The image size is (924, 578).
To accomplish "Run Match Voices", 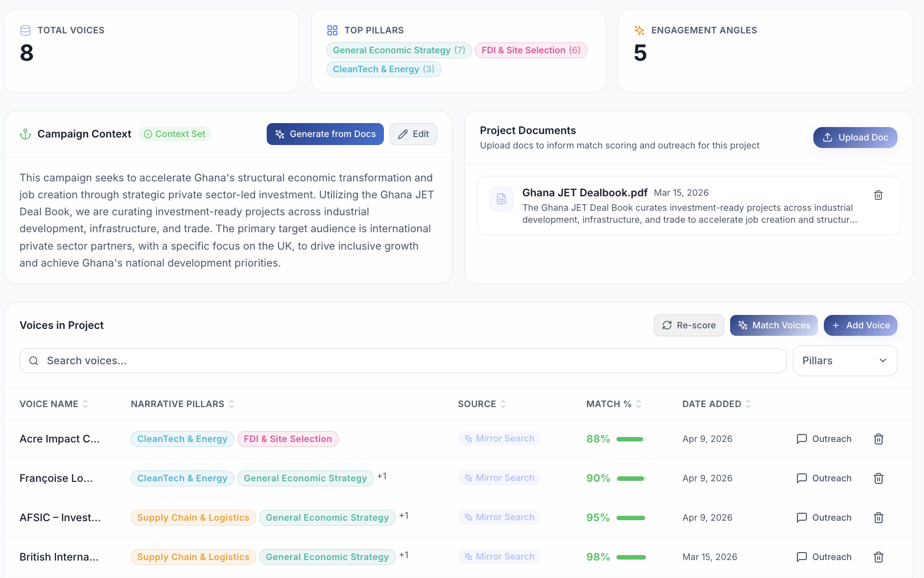I will coord(773,325).
